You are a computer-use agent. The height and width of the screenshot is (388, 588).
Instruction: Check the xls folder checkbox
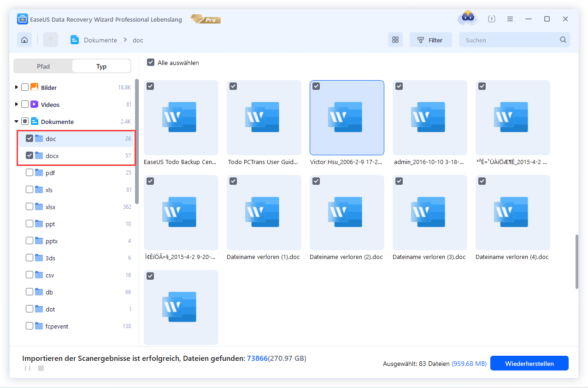29,189
